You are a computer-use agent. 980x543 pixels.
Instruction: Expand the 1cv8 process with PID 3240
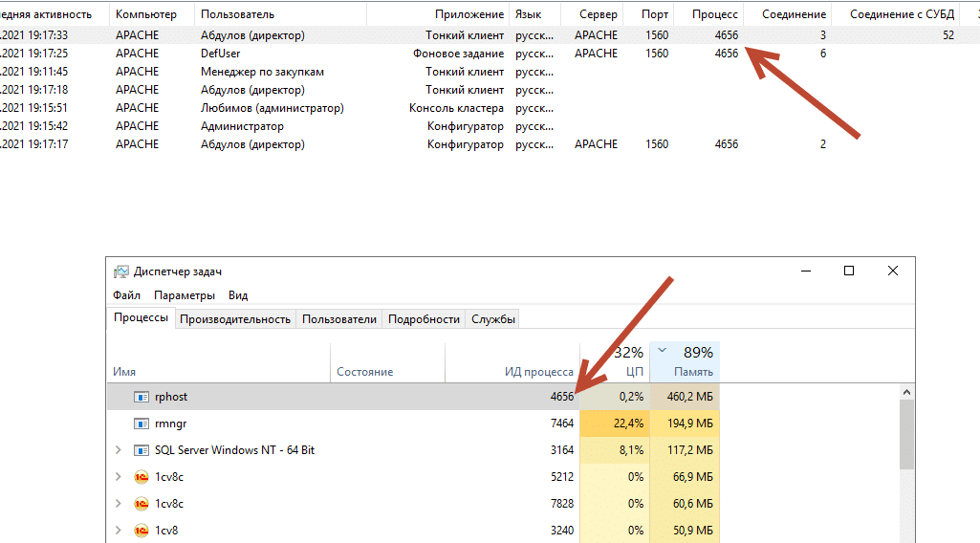tap(119, 531)
